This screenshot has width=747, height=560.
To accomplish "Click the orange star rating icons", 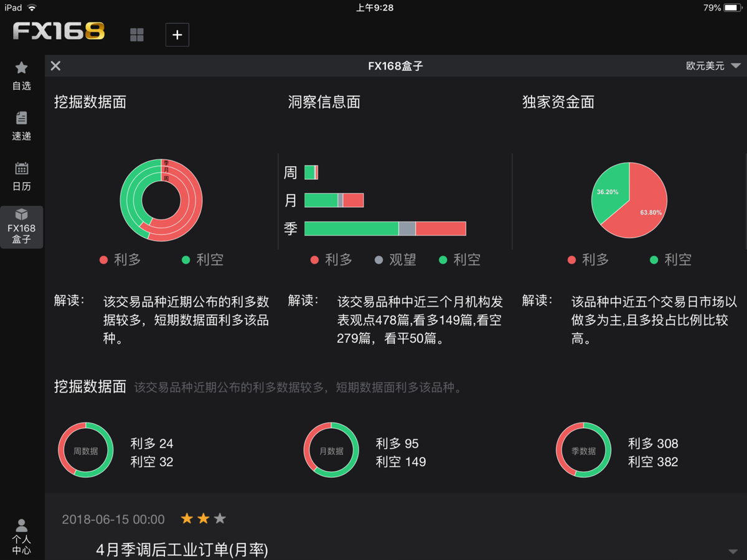I will click(203, 517).
